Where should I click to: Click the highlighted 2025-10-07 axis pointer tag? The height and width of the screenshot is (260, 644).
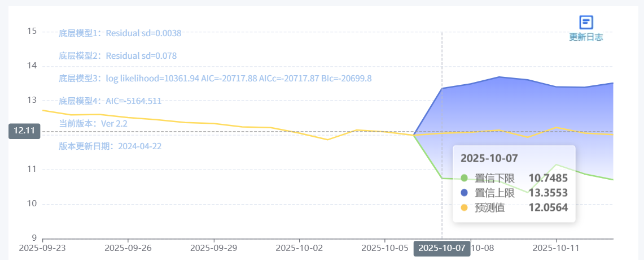click(442, 248)
